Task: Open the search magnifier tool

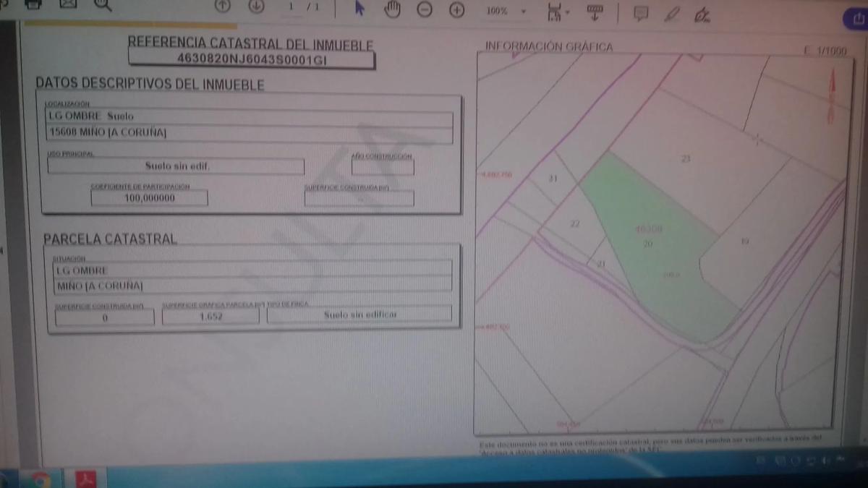Action: pyautogui.click(x=103, y=5)
